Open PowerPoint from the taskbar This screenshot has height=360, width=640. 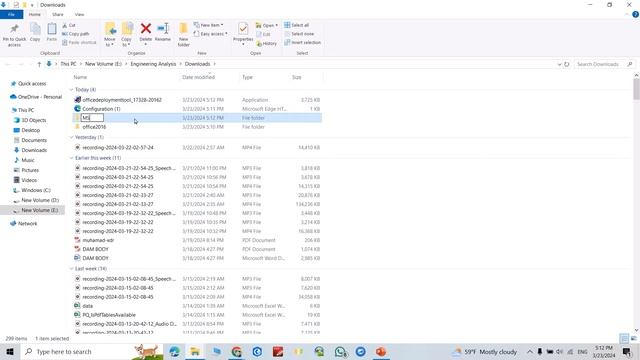381,351
